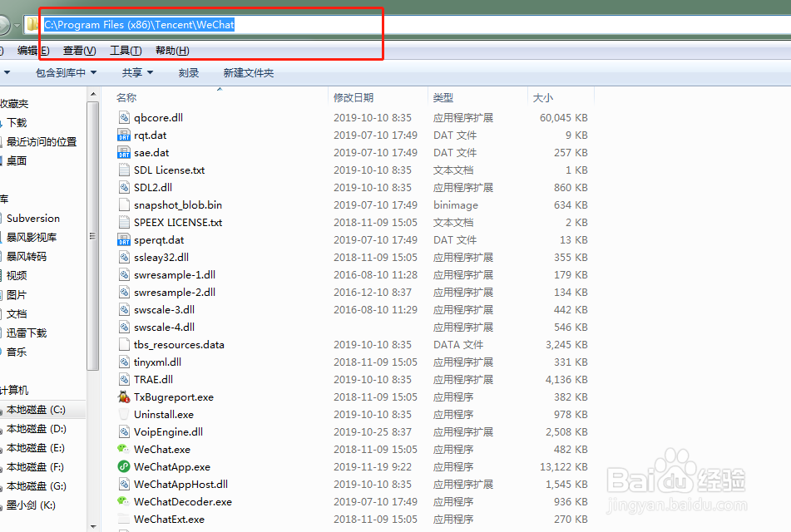
Task: Open the 共享 dropdown
Action: point(137,73)
